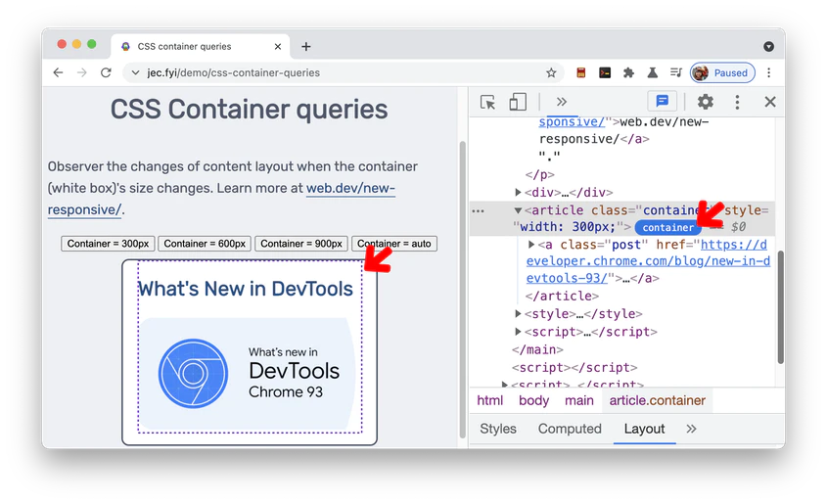Toggle the device toolbar icon
827x504 pixels.
pyautogui.click(x=518, y=102)
